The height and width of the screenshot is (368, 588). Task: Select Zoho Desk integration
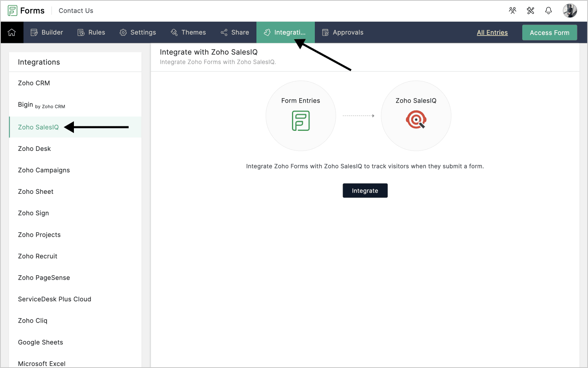point(75,149)
